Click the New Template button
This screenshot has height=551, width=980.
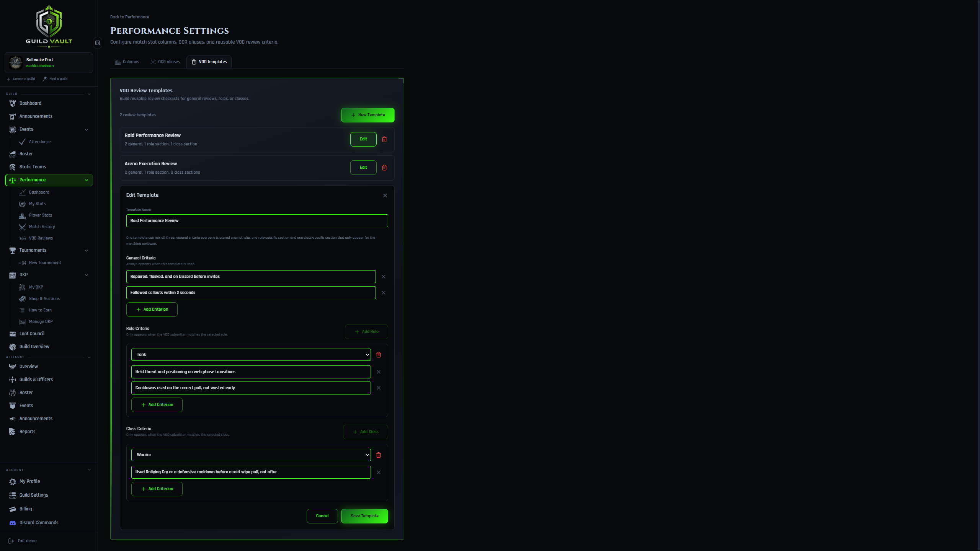click(x=368, y=115)
